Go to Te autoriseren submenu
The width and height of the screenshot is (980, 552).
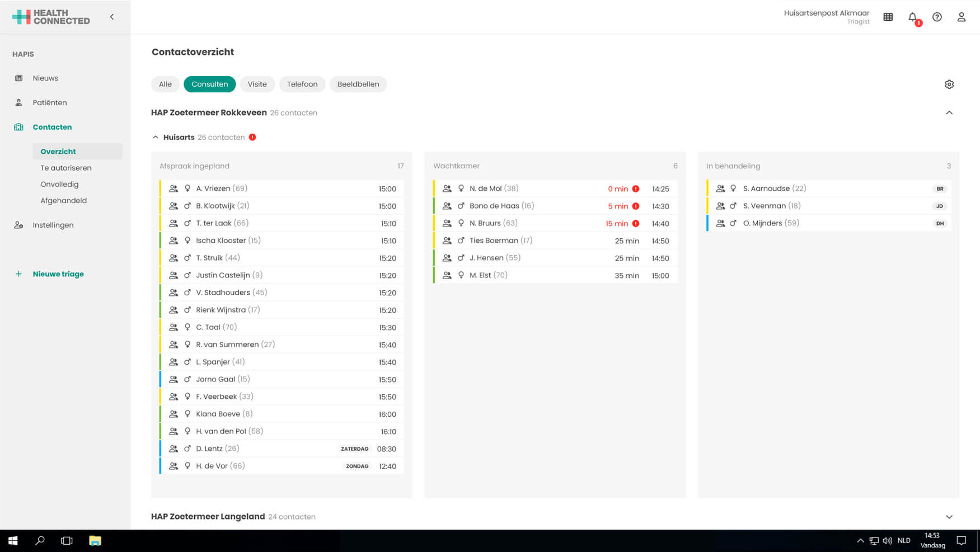pos(65,168)
